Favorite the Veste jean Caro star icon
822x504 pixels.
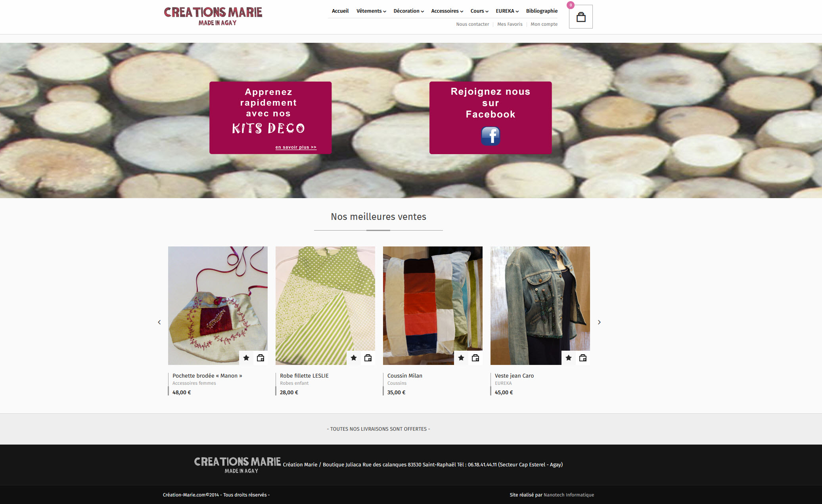click(569, 358)
